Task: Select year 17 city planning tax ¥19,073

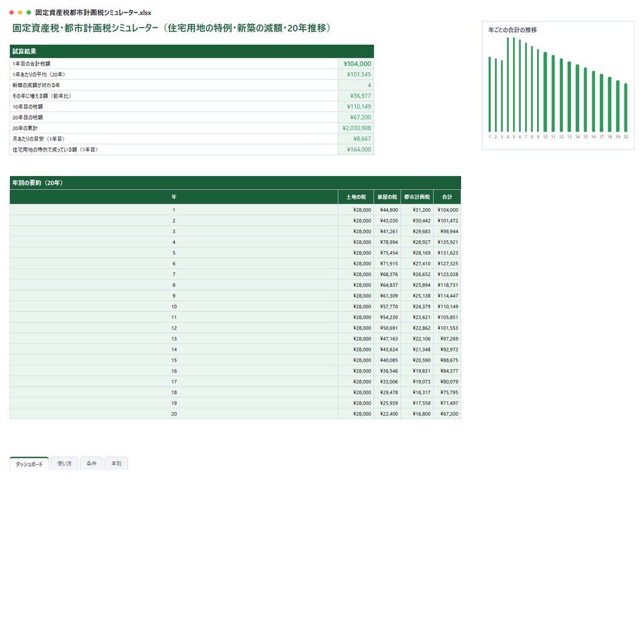Action: (417, 382)
